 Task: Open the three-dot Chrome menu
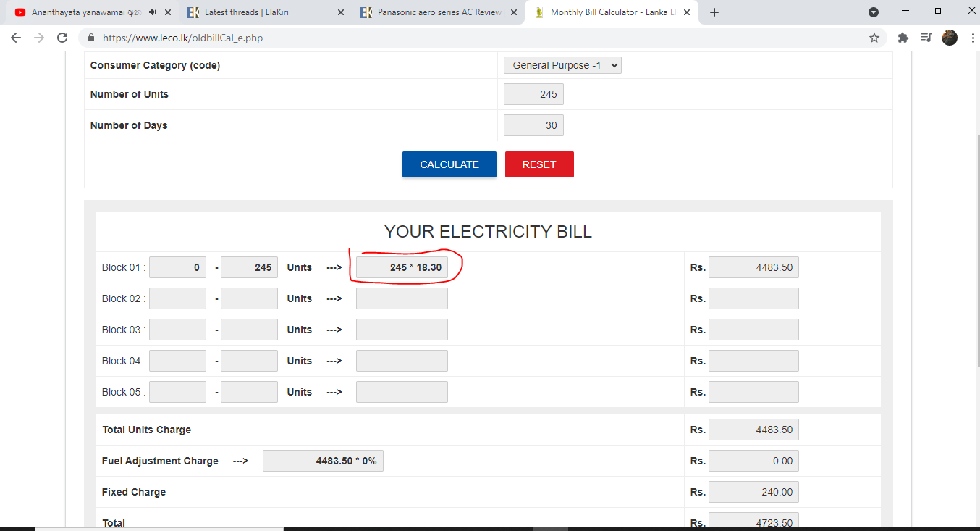969,38
